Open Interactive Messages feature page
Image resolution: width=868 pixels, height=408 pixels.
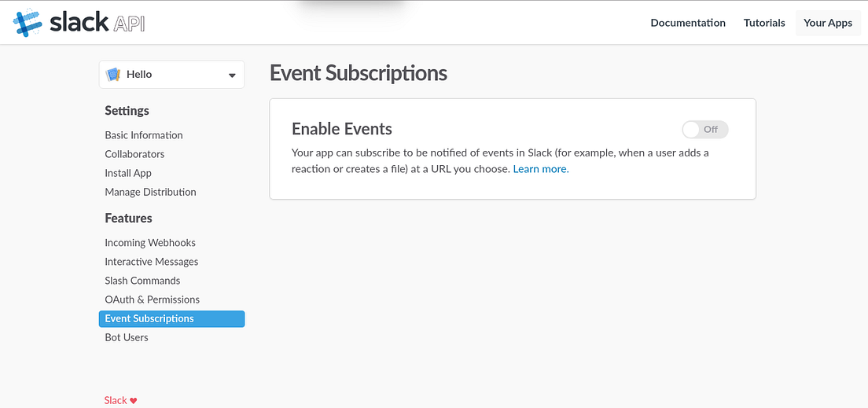(151, 262)
